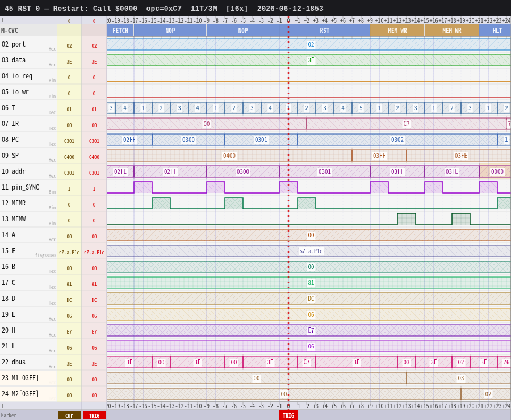Click PC value 02FF segment
The width and height of the screenshot is (511, 420).
point(129,140)
